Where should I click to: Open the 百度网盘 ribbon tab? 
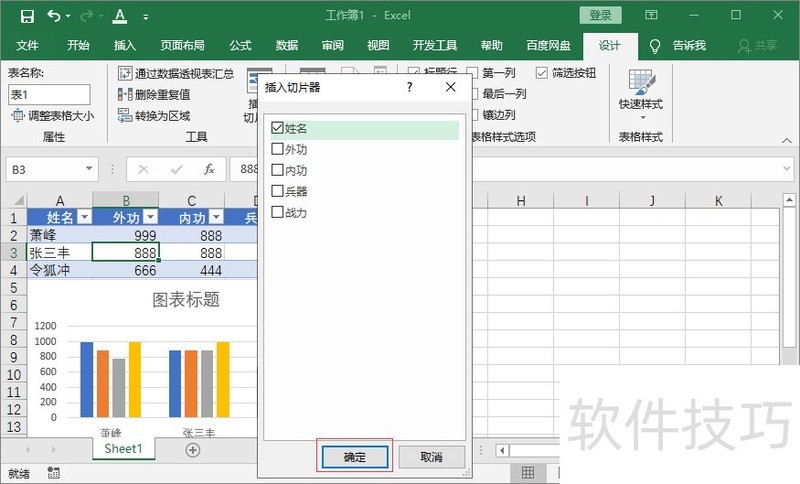548,45
